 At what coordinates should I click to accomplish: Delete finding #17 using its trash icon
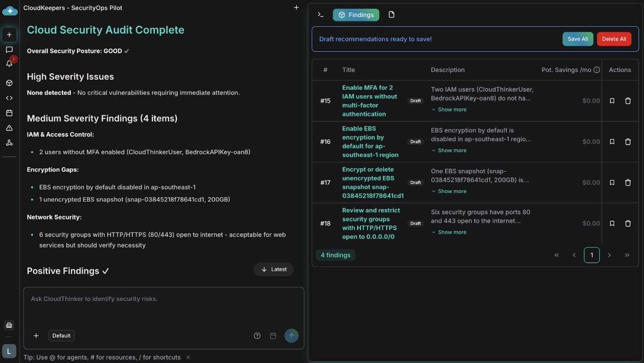[628, 182]
